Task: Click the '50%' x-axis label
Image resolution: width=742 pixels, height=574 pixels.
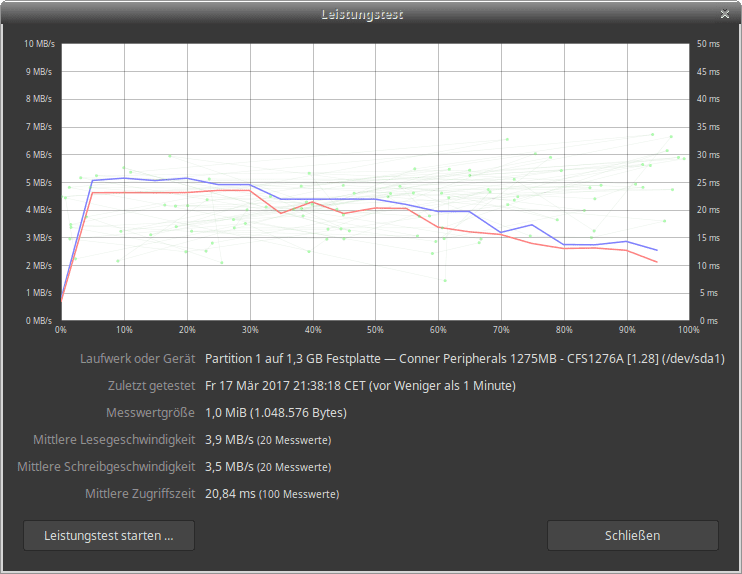Action: pyautogui.click(x=375, y=330)
